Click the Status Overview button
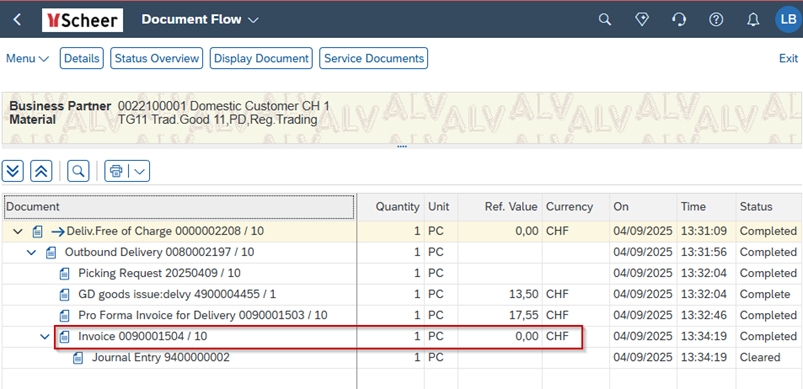Screen dimensions: 803x389 point(157,58)
